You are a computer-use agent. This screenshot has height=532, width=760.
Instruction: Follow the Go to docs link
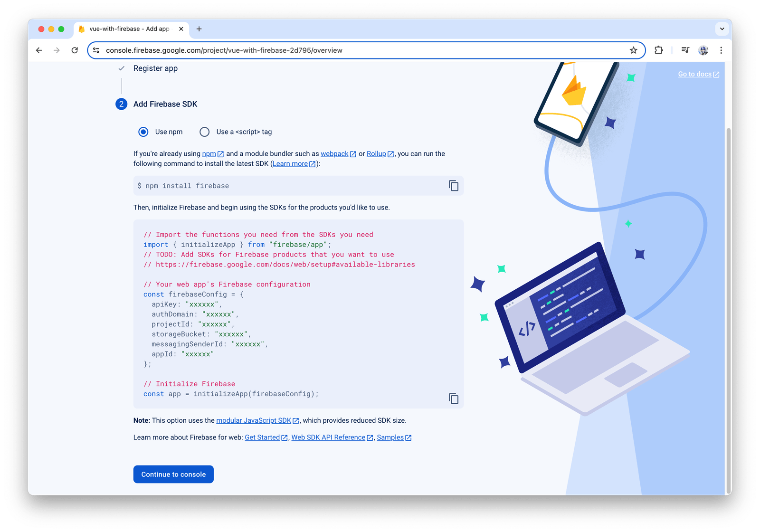[x=698, y=74]
